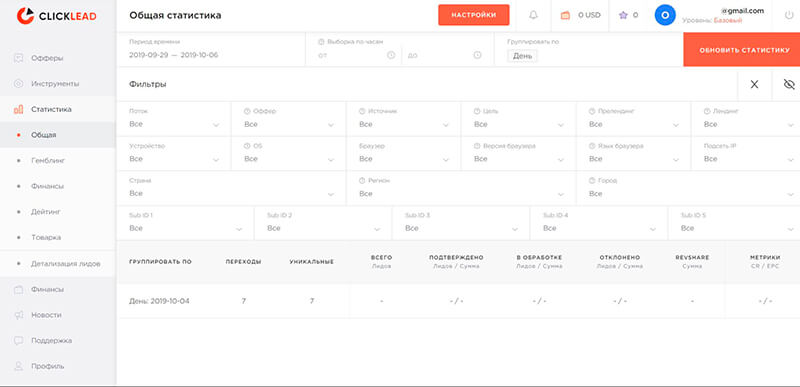800x387 pixels.
Task: Open Финансы statistics submenu item
Action: [x=58, y=186]
